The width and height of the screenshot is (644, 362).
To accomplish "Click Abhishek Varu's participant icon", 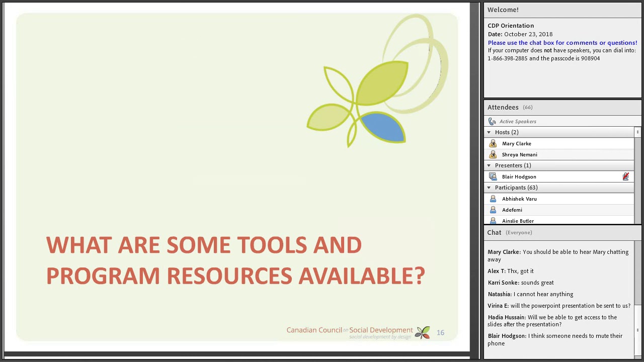I will pyautogui.click(x=493, y=199).
